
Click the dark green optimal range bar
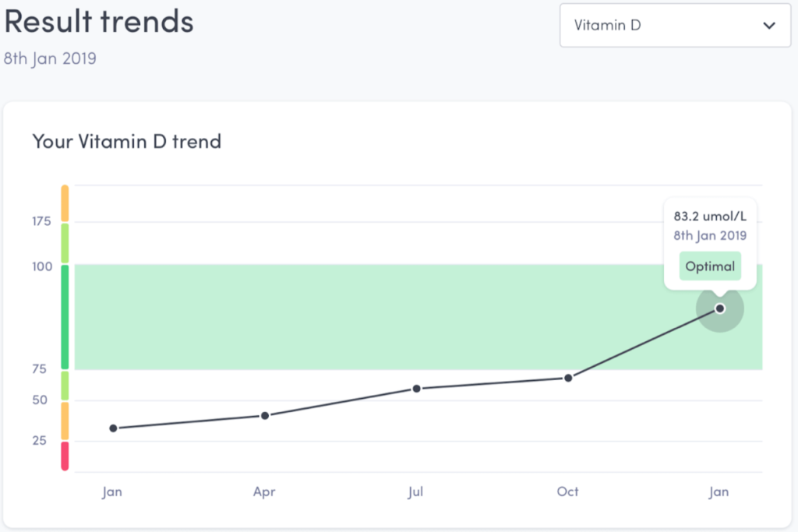65,315
